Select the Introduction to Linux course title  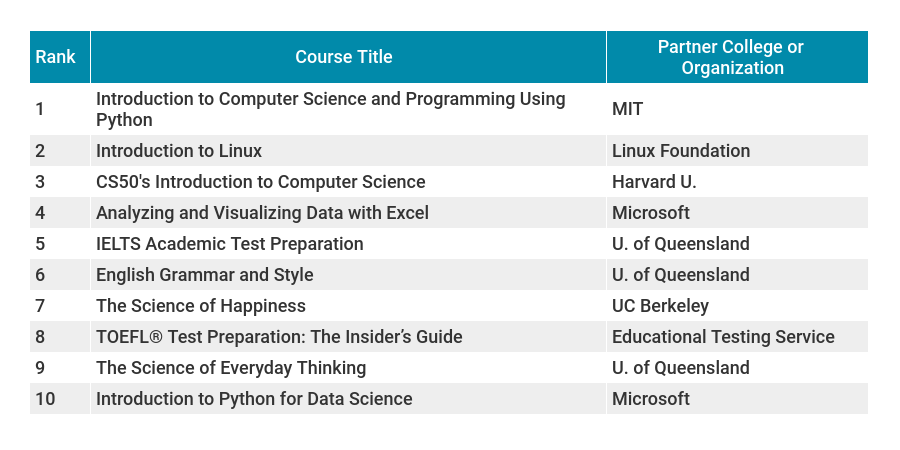179,151
